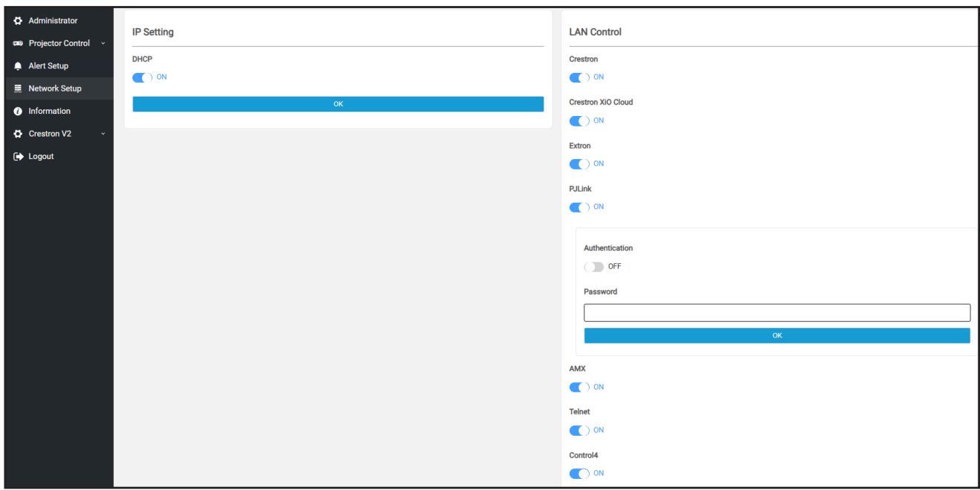The image size is (980, 490).
Task: Click the Extron label
Action: coord(580,146)
